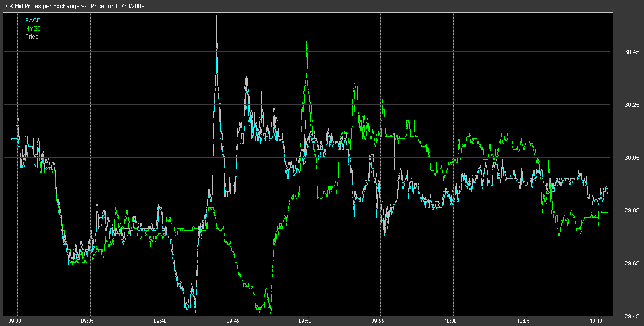The image size is (644, 326).
Task: Select the 30.45 price axis label
Action: coord(631,52)
